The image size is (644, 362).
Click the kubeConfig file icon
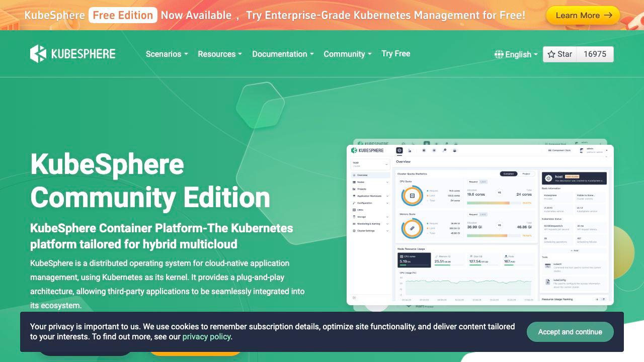pos(548,282)
